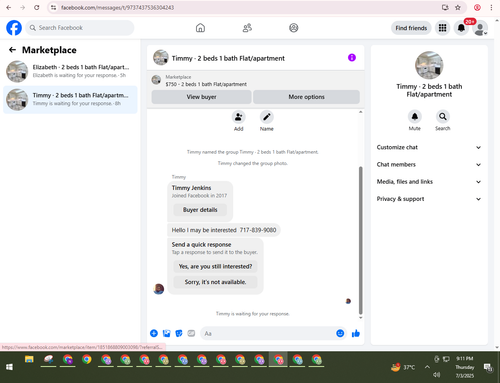Open the Windows notification center icon
Screen dimensions: 500x383
[488, 367]
